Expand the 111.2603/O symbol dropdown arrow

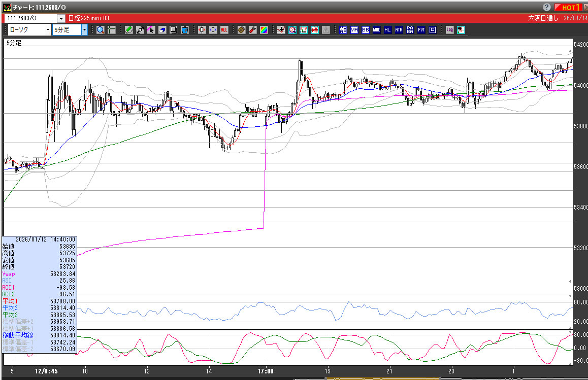[61, 18]
